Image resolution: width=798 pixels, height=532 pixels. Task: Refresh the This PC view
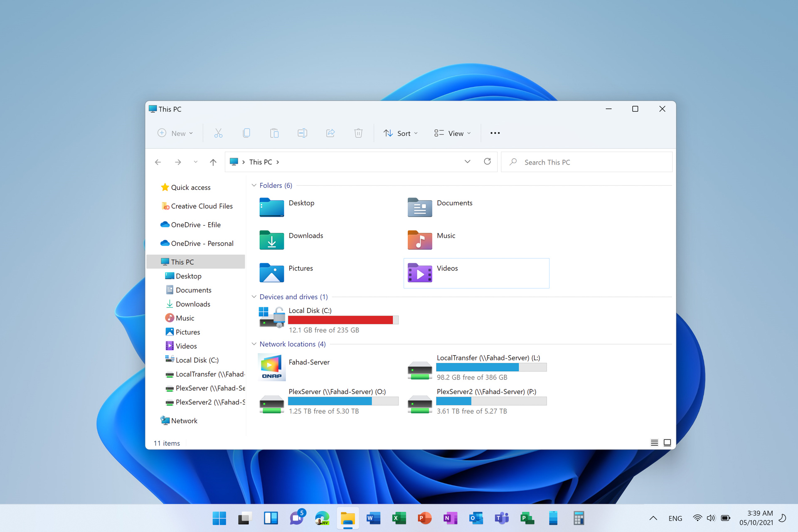[487, 162]
